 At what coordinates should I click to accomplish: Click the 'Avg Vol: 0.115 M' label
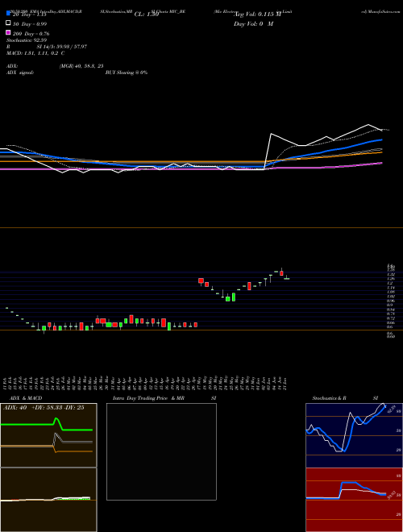pos(258,15)
